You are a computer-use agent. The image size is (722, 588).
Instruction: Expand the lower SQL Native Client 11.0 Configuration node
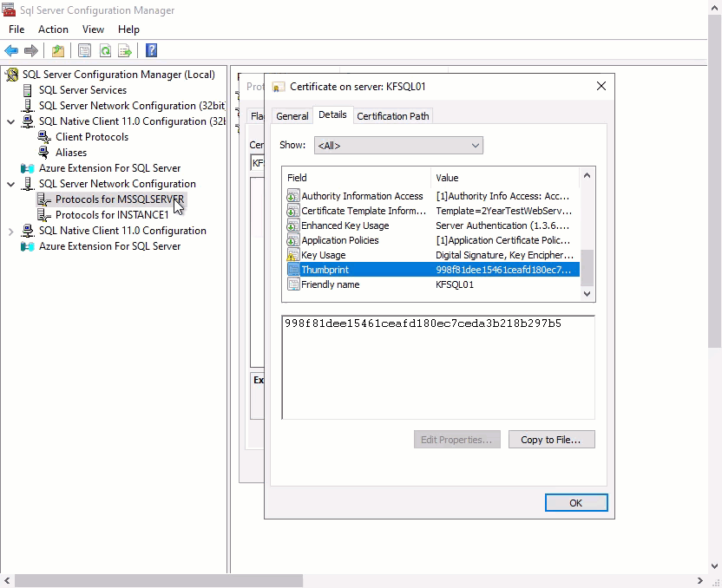10,232
